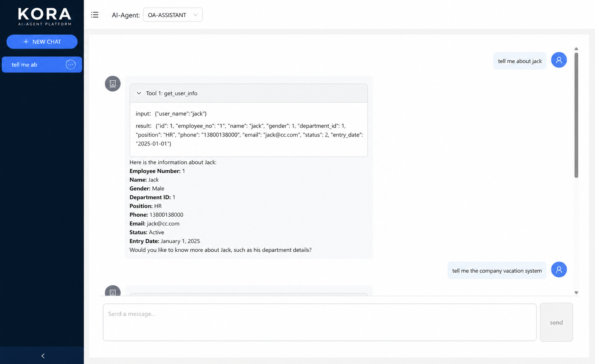Collapse the Tool 1: get_user_info chevron

tap(139, 94)
